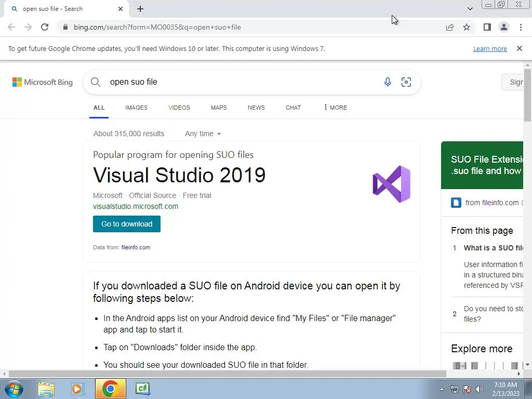Open the 'Do you need to' item 2
This screenshot has height=399, width=532.
tap(494, 314)
